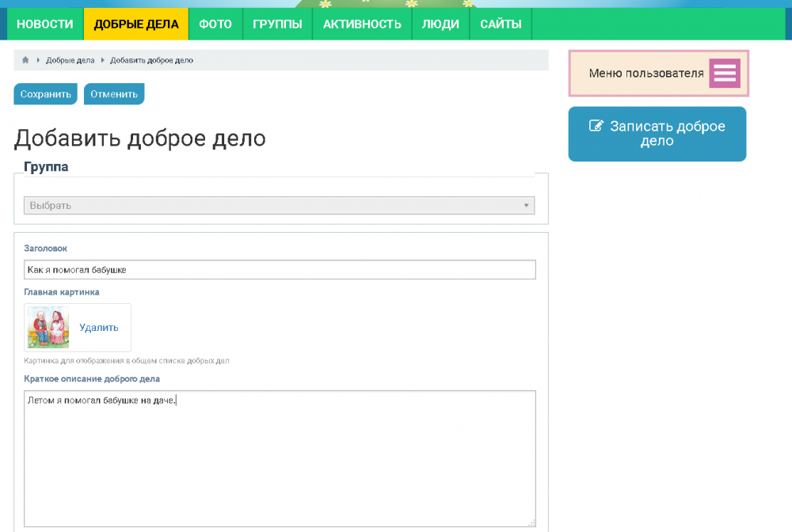Open the hamburger icon in Меню пользователя
This screenshot has width=792, height=532.
point(724,74)
